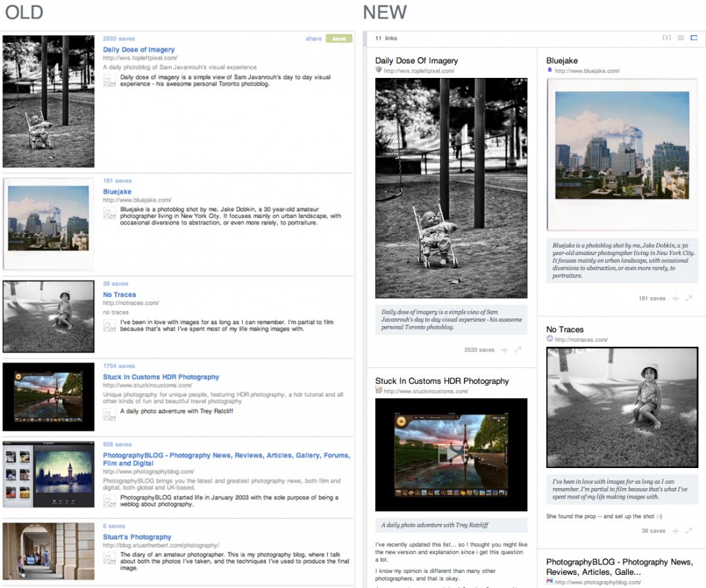This screenshot has height=588, width=706.
Task: Open Daily Dose of Imagery link in old list
Action: [139, 50]
